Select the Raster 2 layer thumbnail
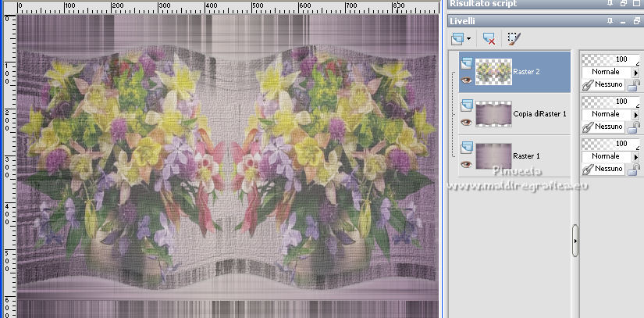 point(493,72)
